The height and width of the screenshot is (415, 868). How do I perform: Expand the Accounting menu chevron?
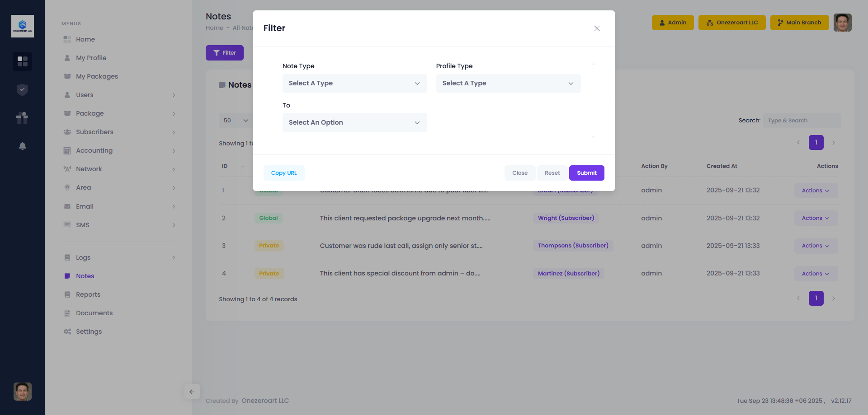click(174, 151)
